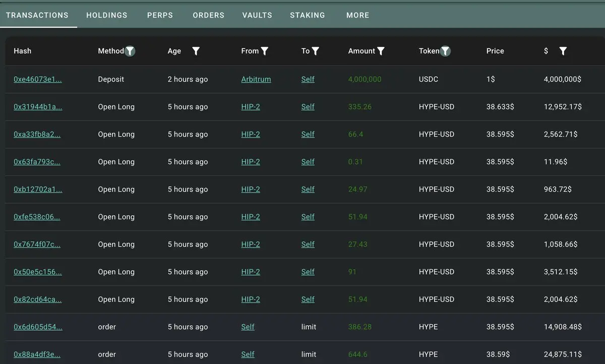Open Self recipient link in 0xa33fb8a2 row

point(308,134)
